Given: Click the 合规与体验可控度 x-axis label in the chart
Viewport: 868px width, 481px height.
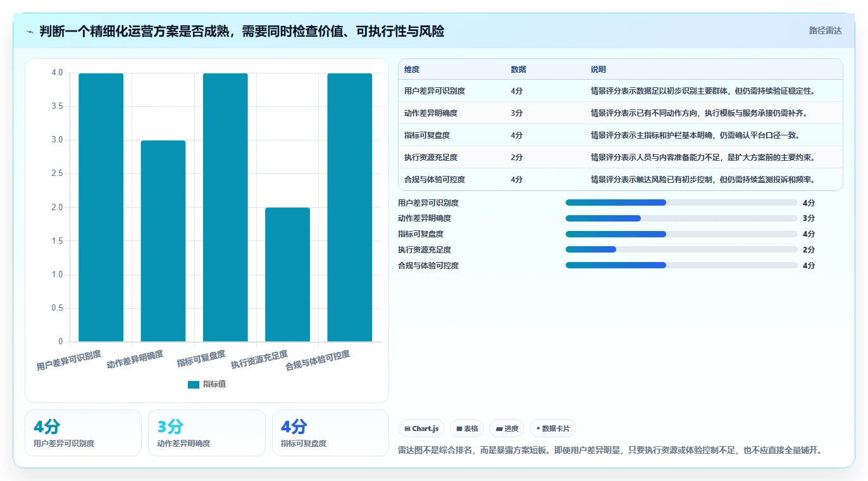Looking at the screenshot, I should click(318, 360).
